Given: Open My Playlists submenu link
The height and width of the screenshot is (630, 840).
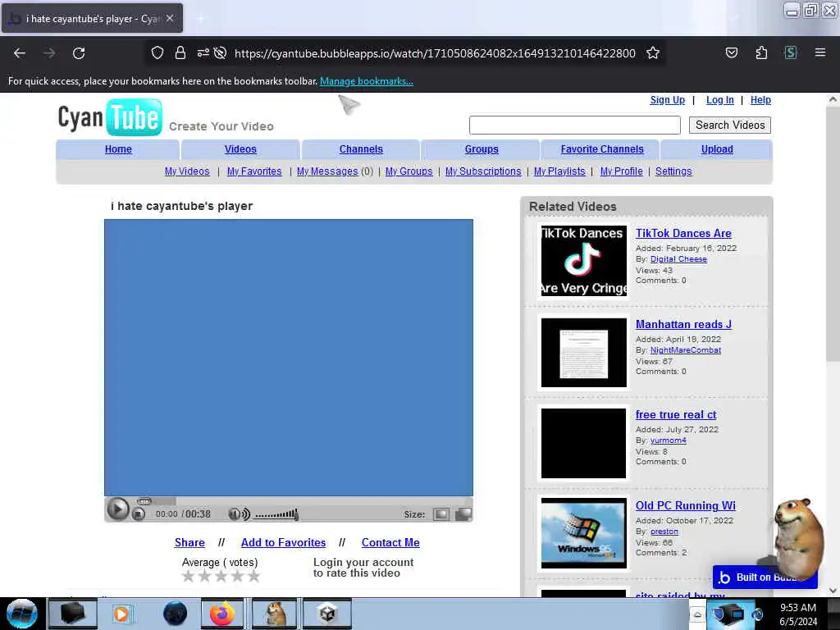Looking at the screenshot, I should 559,171.
